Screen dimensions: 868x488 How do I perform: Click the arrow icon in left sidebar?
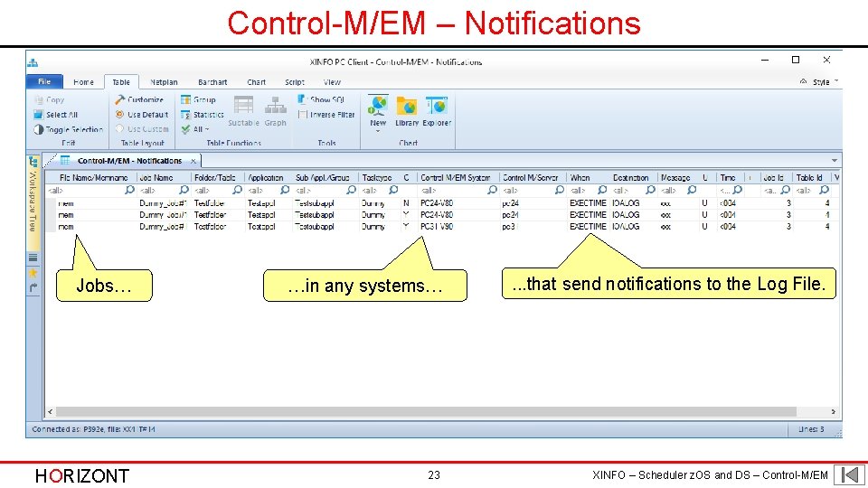pos(33,287)
